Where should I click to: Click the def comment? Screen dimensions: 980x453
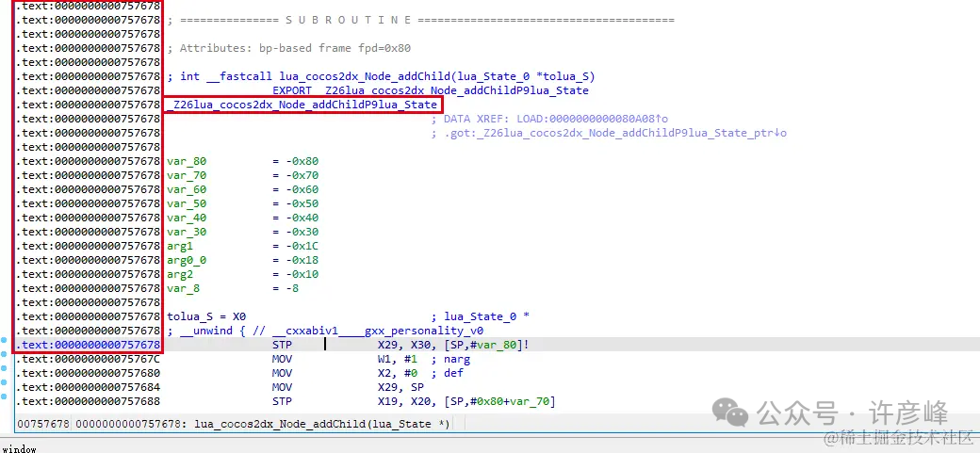pos(448,373)
